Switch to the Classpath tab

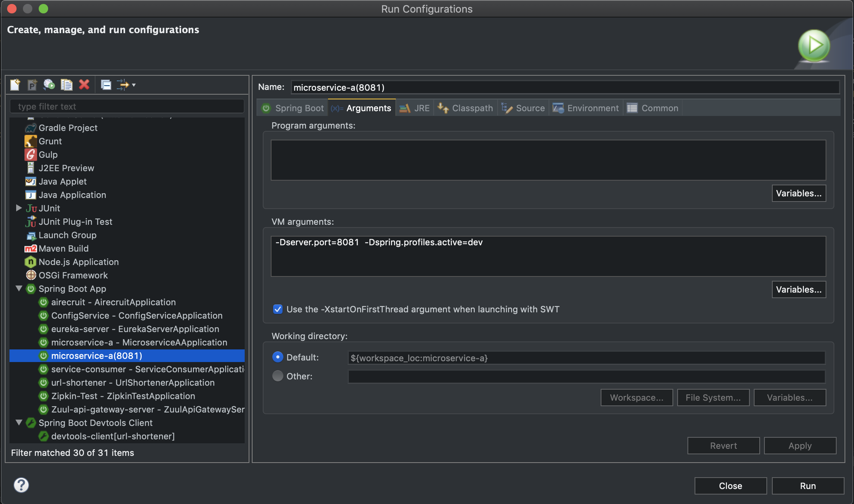tap(466, 108)
